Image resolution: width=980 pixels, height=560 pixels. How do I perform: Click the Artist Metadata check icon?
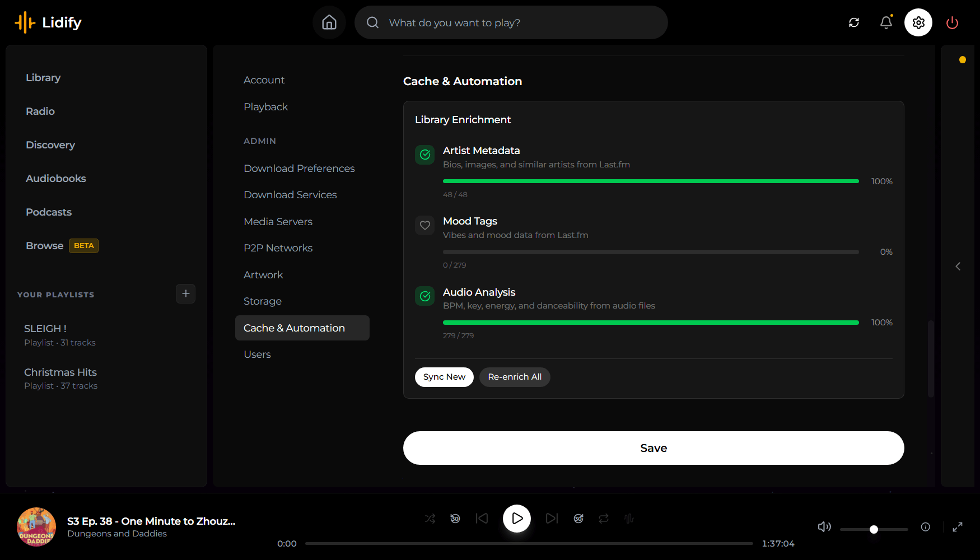tap(425, 155)
